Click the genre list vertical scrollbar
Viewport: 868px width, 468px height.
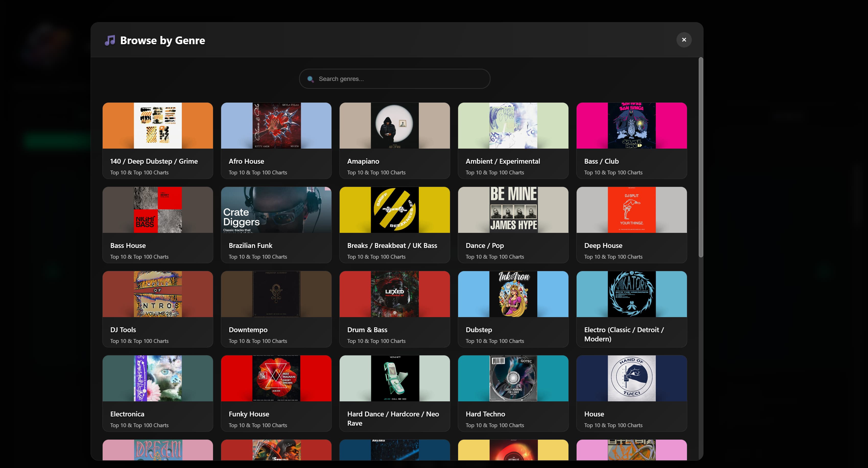(701, 157)
